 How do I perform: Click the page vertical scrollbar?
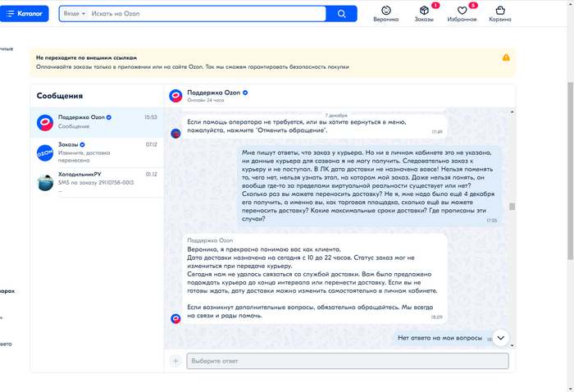pos(570,171)
